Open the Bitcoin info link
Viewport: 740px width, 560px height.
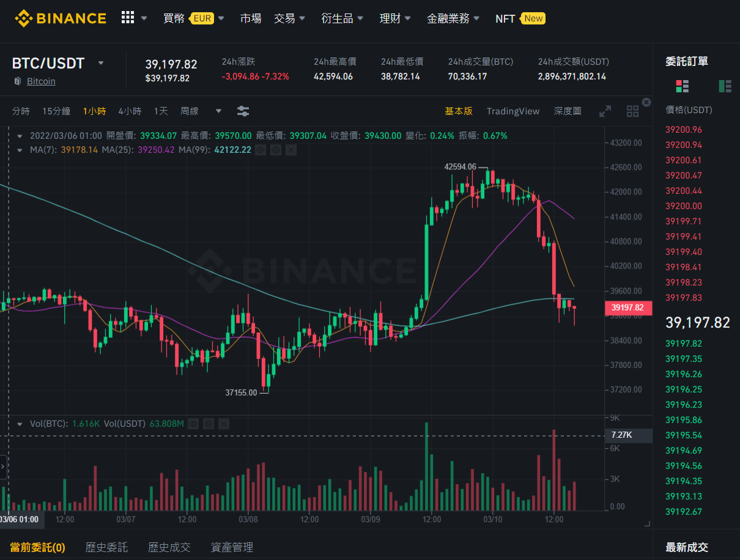(x=41, y=81)
